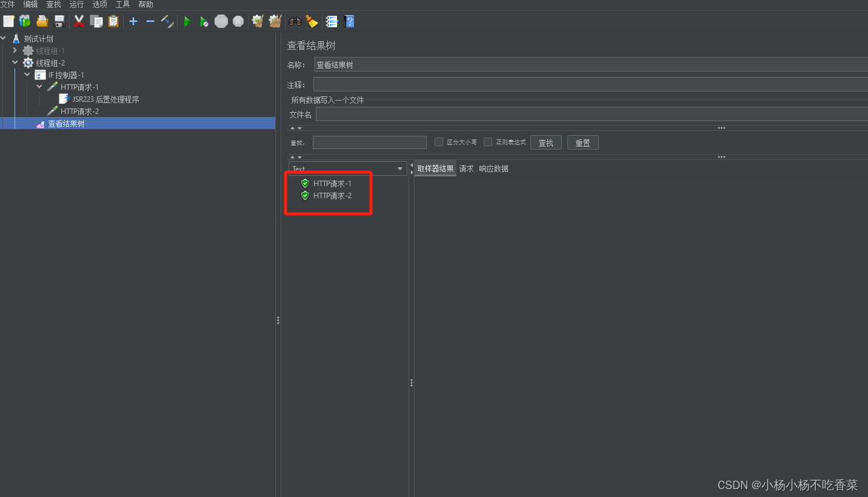Click the 重置 button
868x497 pixels.
pyautogui.click(x=583, y=143)
